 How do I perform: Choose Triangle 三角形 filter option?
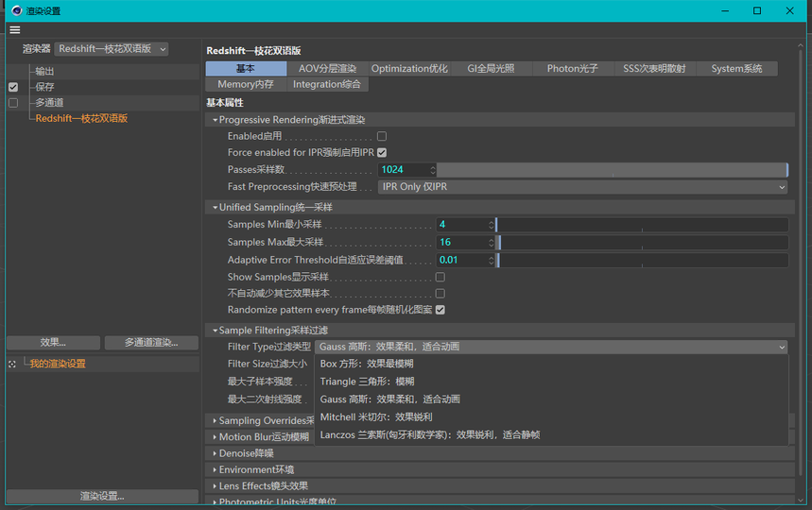click(551, 382)
